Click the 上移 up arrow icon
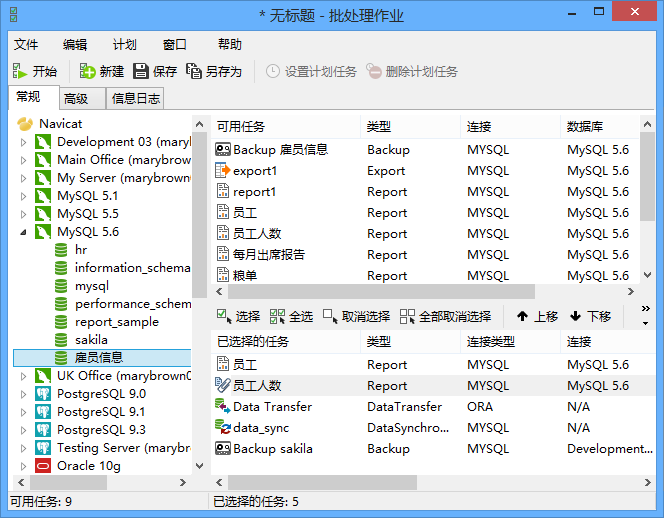 click(x=523, y=316)
